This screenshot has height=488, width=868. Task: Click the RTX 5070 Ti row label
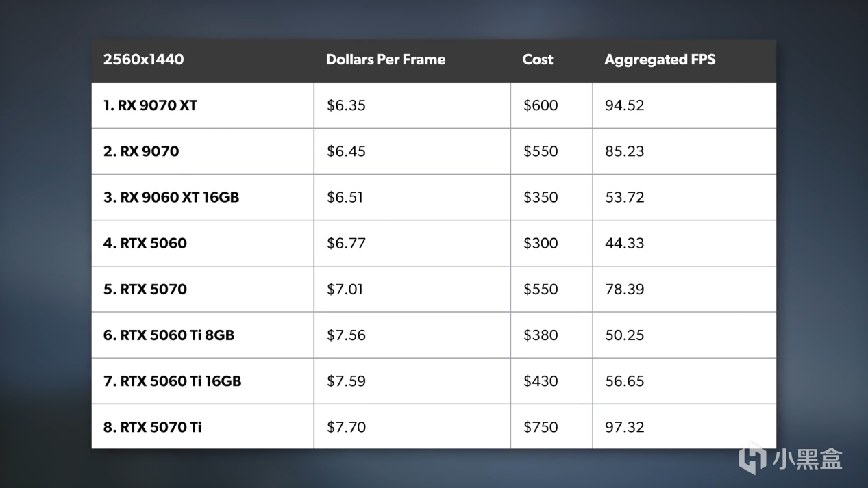(x=153, y=427)
